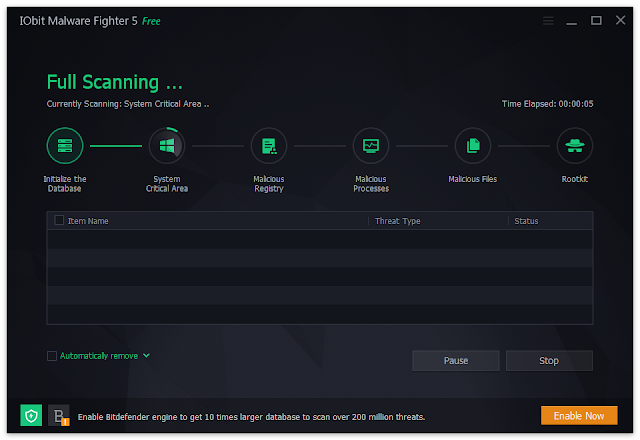Click the Automatically remove label
The image size is (640, 440).
pos(99,356)
